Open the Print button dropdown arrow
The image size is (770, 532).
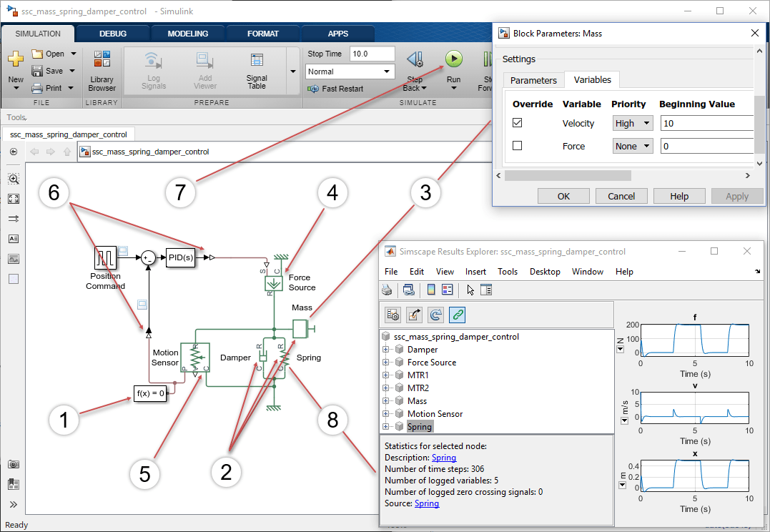(71, 89)
